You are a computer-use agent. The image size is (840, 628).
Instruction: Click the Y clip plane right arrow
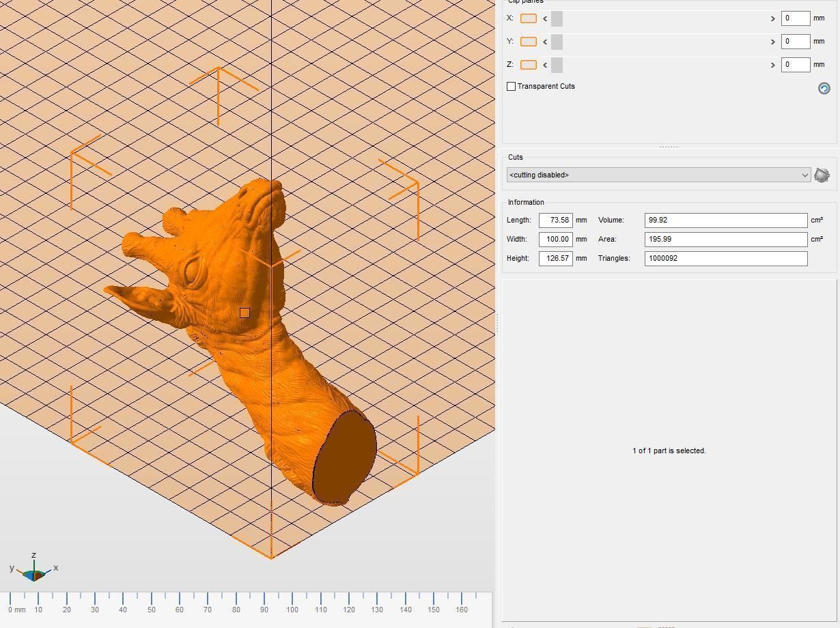click(x=773, y=42)
